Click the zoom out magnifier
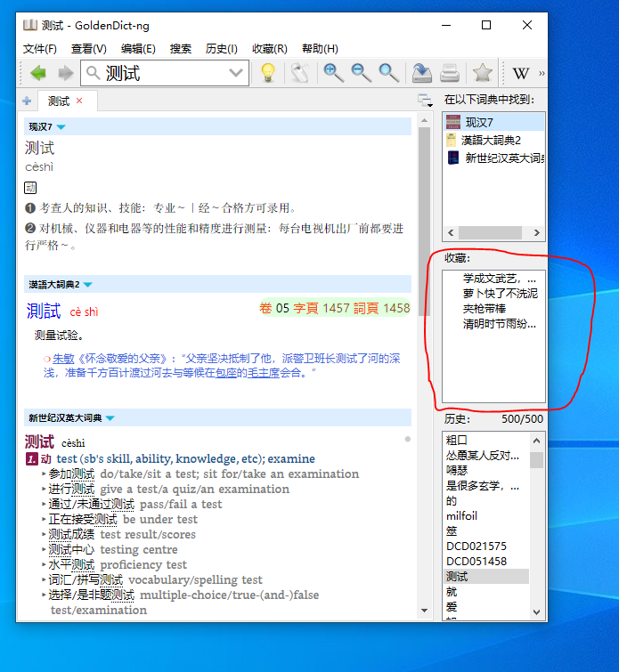 [x=362, y=73]
